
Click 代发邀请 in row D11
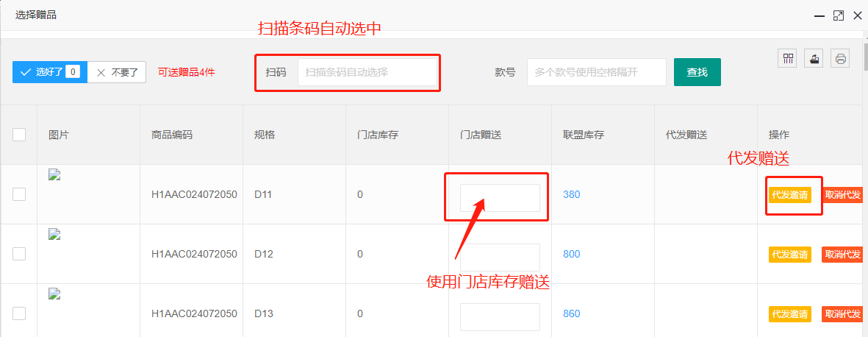790,195
